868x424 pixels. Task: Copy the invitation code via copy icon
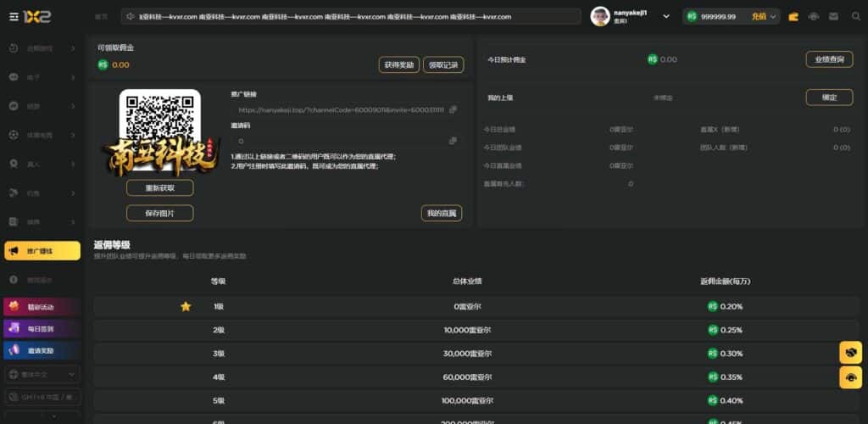coord(453,141)
